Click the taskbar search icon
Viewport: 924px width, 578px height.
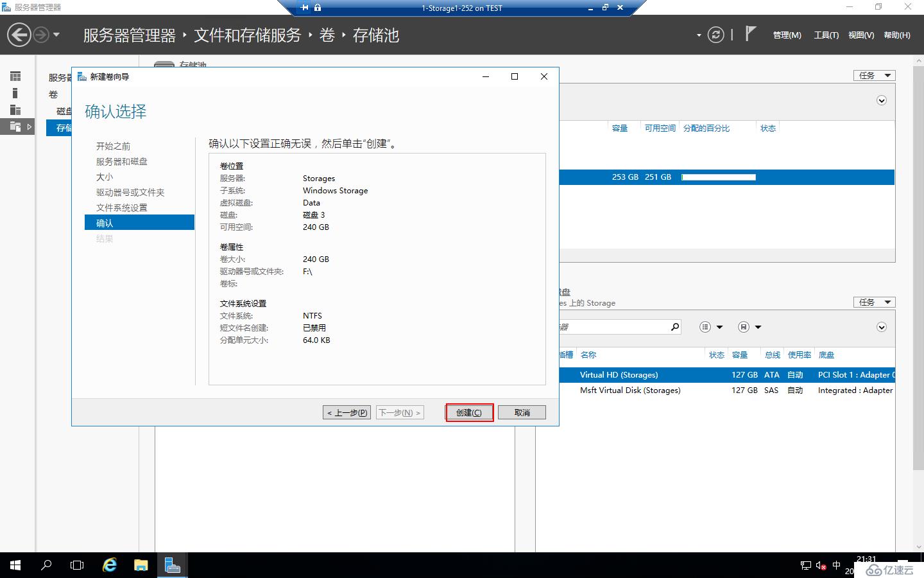[46, 565]
